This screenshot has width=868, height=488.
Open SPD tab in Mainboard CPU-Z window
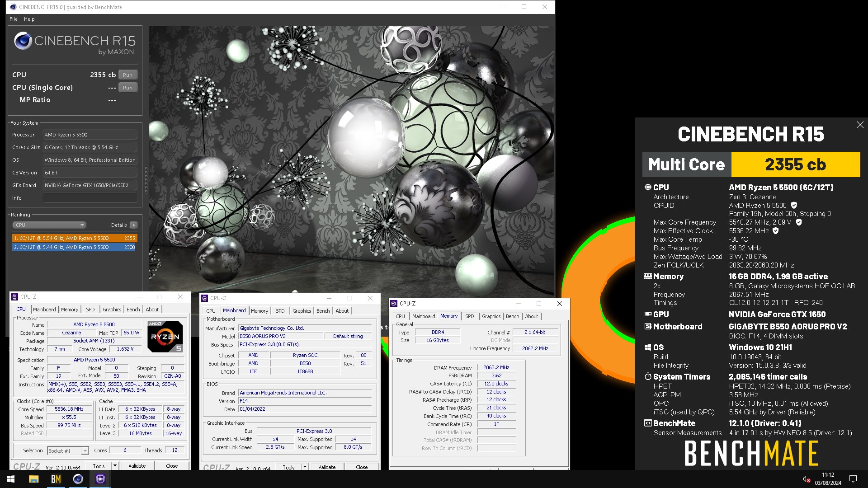coord(280,311)
